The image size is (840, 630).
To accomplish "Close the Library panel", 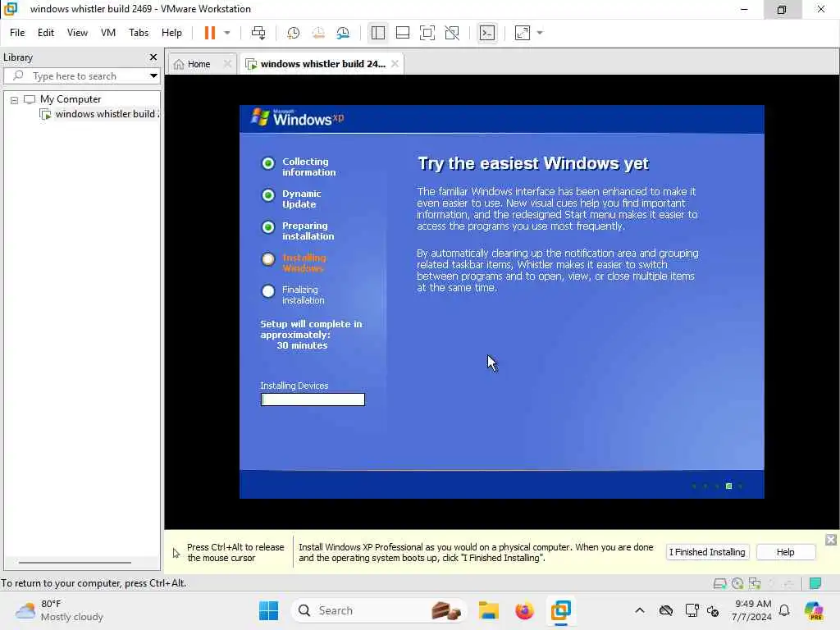I will pyautogui.click(x=153, y=57).
